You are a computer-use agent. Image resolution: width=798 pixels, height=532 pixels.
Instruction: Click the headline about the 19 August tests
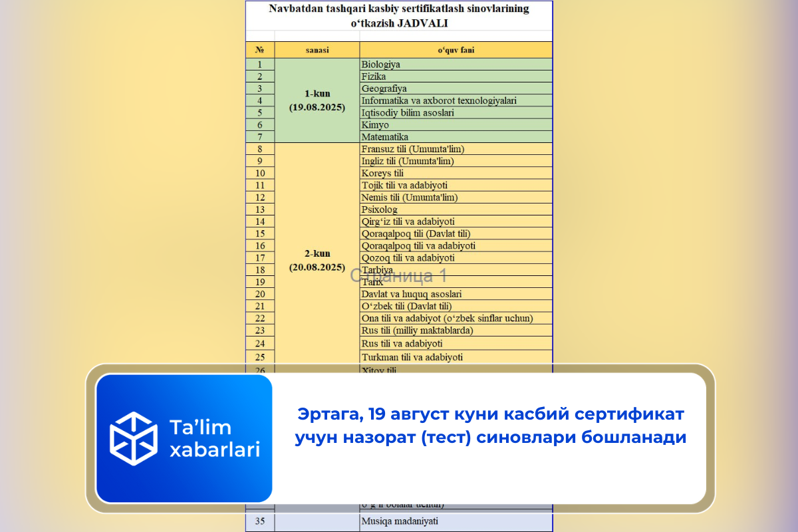tap(491, 426)
